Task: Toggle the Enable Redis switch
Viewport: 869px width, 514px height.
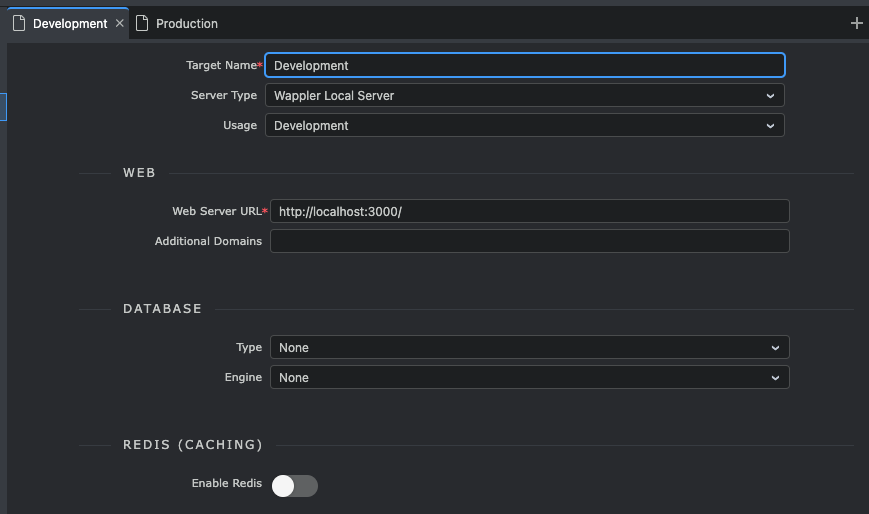Action: coord(295,486)
